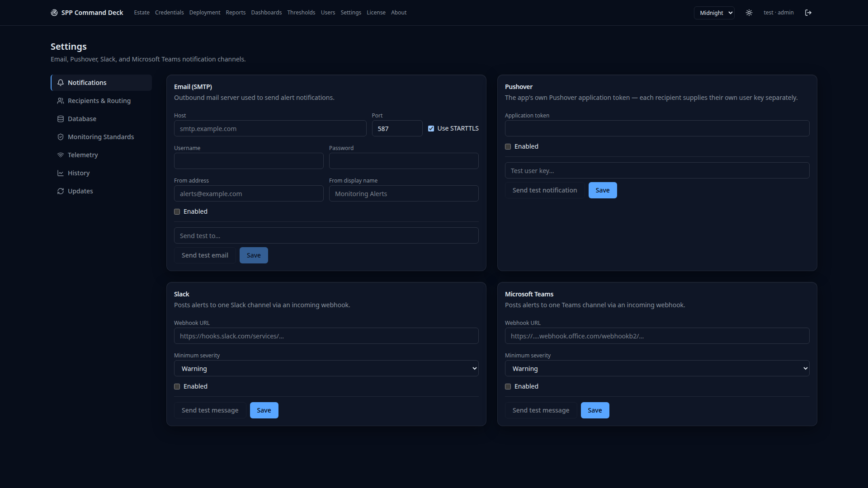Toggle the Use STARTTLS checkbox
Screen dimensions: 868x488
[x=431, y=128]
